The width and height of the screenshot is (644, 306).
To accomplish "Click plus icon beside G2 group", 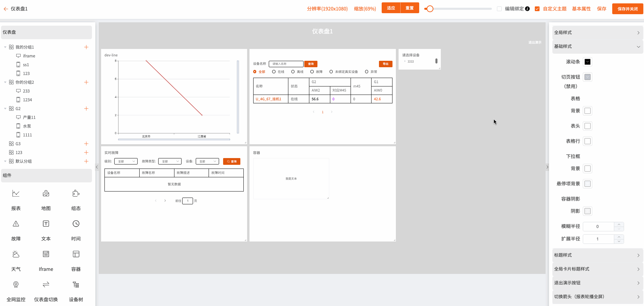I will pyautogui.click(x=86, y=108).
